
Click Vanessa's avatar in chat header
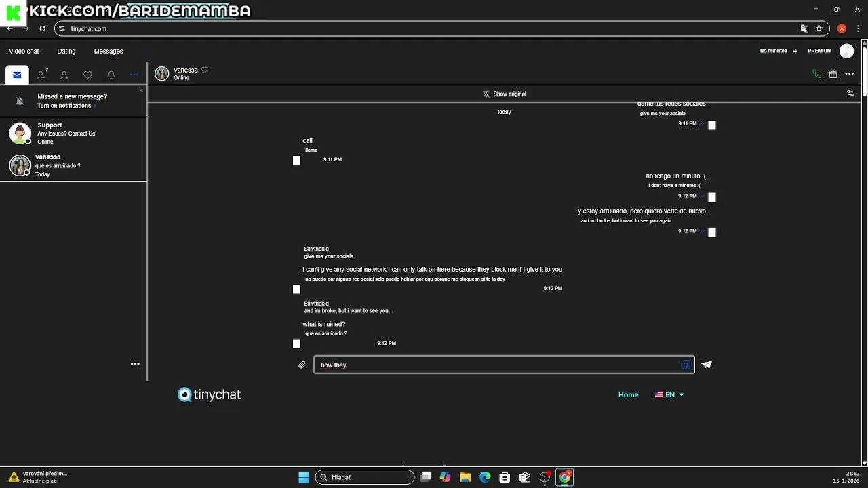coord(161,74)
